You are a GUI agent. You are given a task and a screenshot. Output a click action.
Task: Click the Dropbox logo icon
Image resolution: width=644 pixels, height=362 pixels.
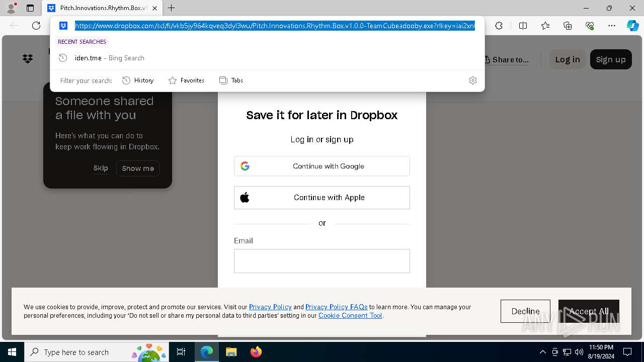(x=28, y=59)
